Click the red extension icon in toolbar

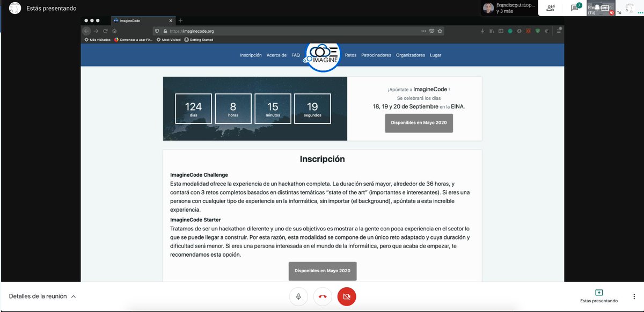[x=528, y=31]
